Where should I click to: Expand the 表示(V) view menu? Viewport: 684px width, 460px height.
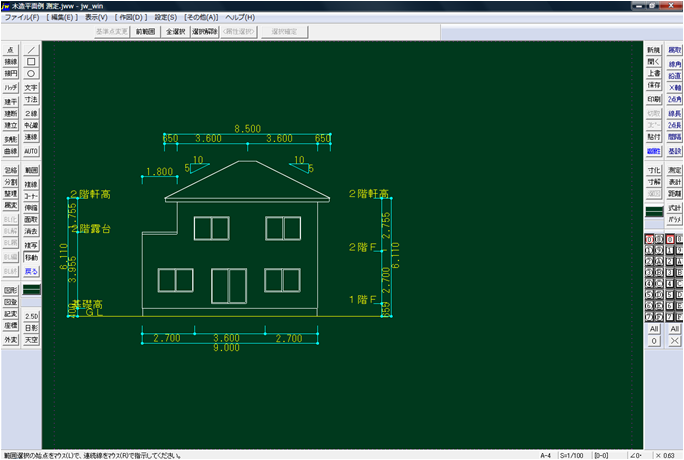coord(96,18)
